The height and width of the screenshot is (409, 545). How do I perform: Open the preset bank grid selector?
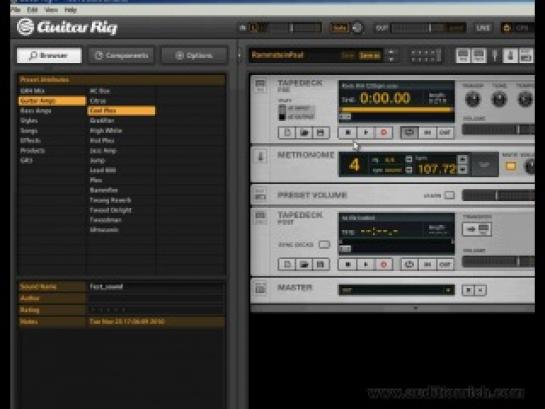click(x=426, y=56)
